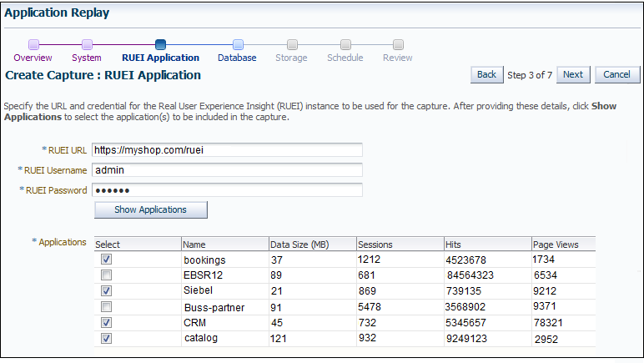This screenshot has height=363, width=644.
Task: Click the RUEI Password field
Action: [227, 190]
